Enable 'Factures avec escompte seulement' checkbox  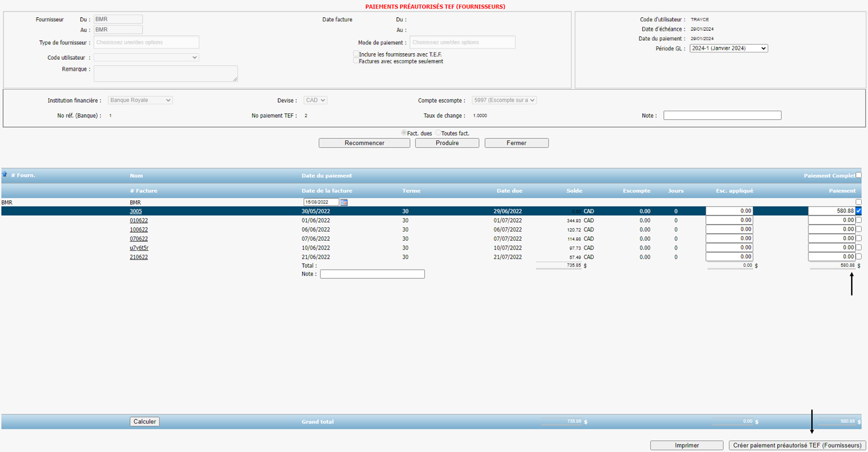356,61
